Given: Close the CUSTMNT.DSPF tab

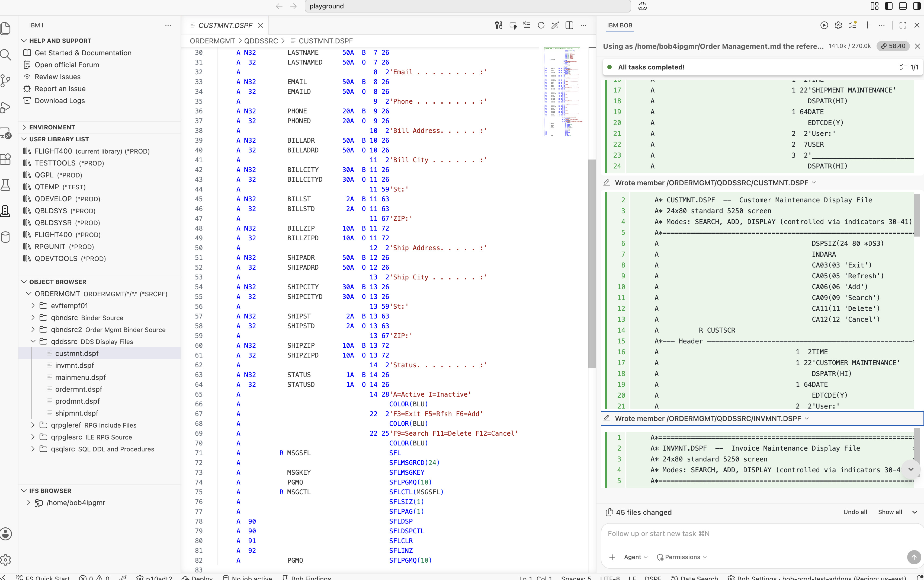Looking at the screenshot, I should click(261, 25).
